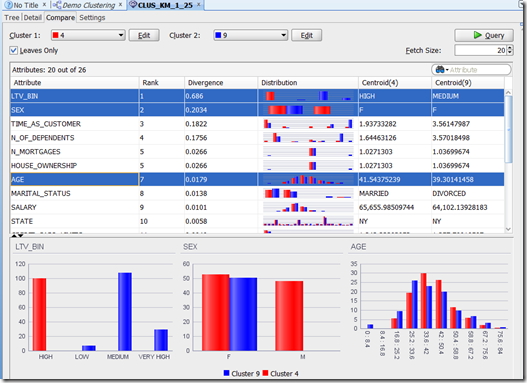Click the TIME_AS_CUSTOMER distribution thumbnail
Image resolution: width=527 pixels, height=383 pixels.
[x=308, y=124]
